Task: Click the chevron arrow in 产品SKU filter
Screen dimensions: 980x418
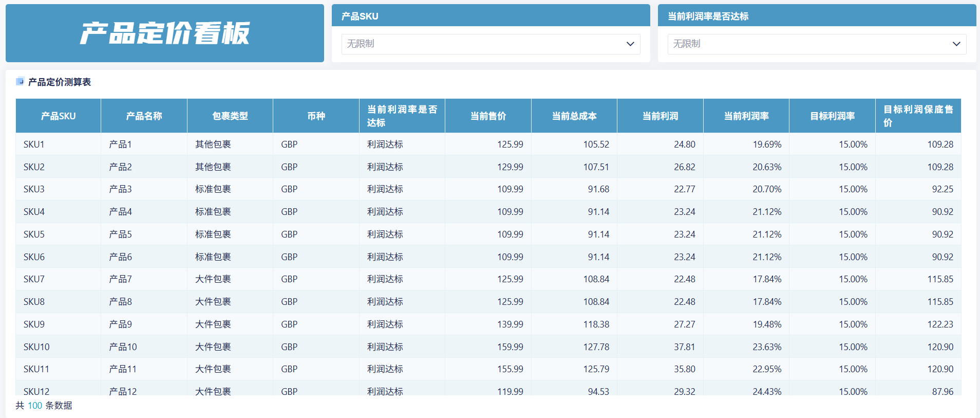Action: pos(630,44)
